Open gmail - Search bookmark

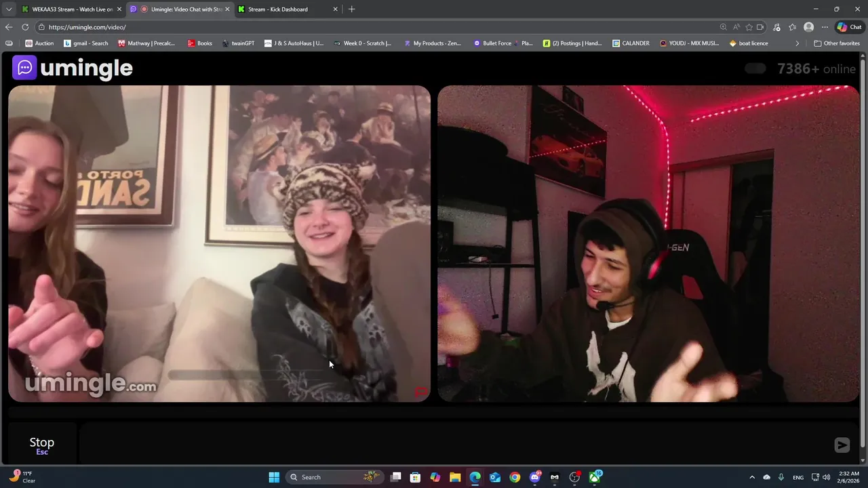click(x=85, y=43)
